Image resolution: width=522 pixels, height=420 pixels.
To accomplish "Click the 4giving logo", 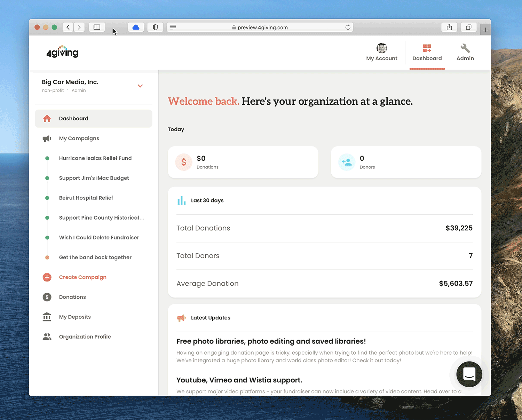I will pyautogui.click(x=63, y=51).
